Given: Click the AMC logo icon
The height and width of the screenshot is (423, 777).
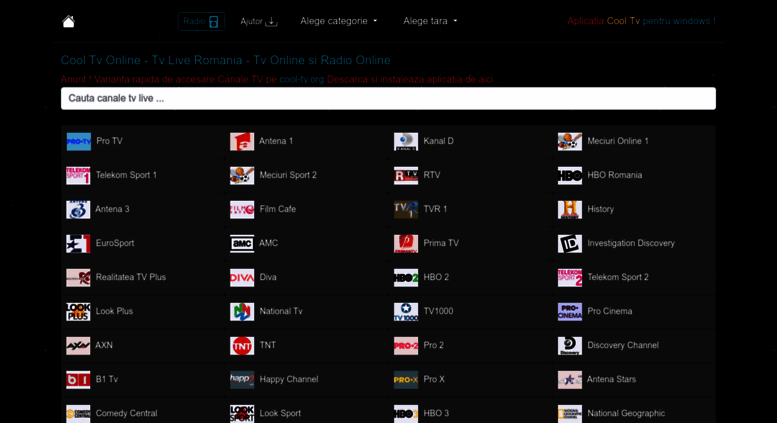Looking at the screenshot, I should point(242,244).
